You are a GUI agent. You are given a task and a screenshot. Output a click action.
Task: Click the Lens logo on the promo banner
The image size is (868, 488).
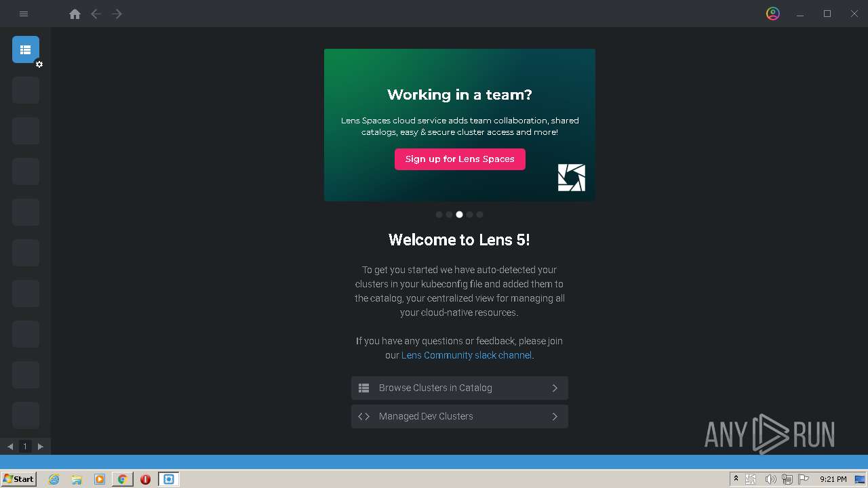click(x=571, y=178)
